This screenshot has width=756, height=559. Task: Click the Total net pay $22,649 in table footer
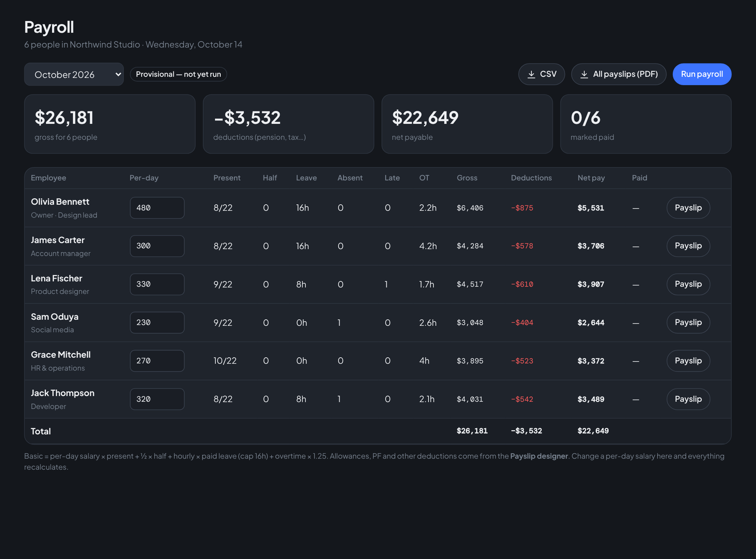pos(593,431)
